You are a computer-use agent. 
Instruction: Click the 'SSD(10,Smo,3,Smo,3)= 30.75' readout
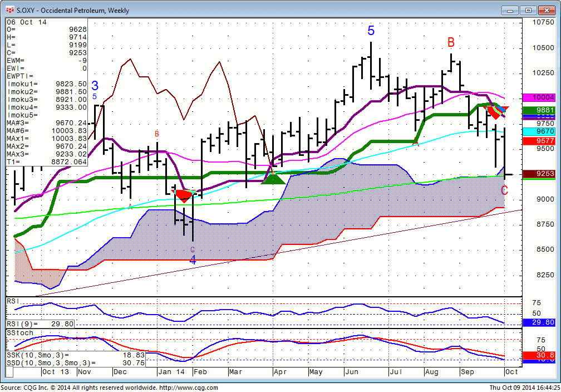76,362
